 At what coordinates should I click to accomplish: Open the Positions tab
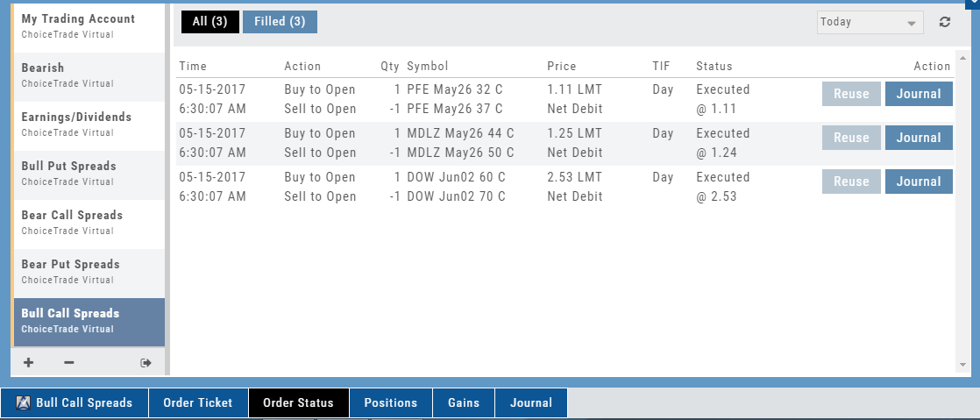tap(391, 403)
